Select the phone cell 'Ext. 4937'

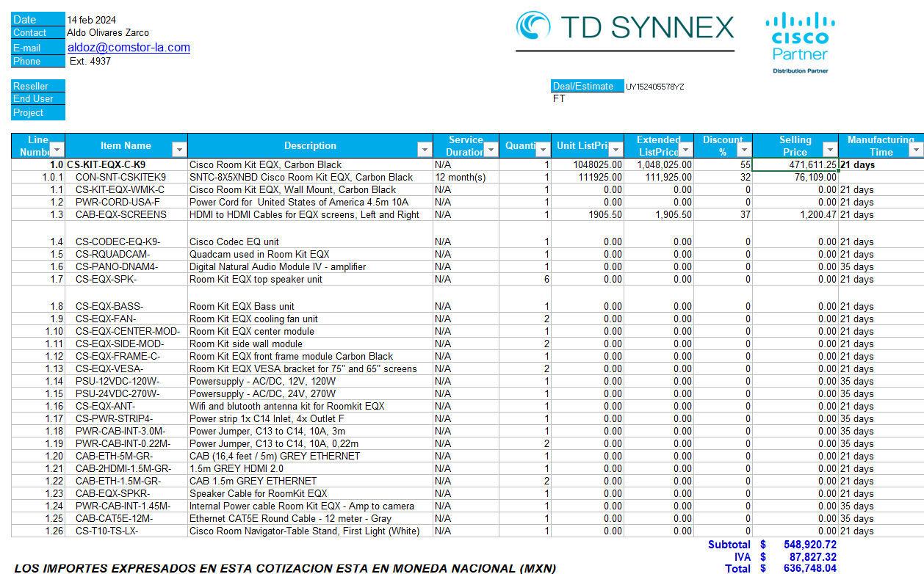click(x=90, y=62)
